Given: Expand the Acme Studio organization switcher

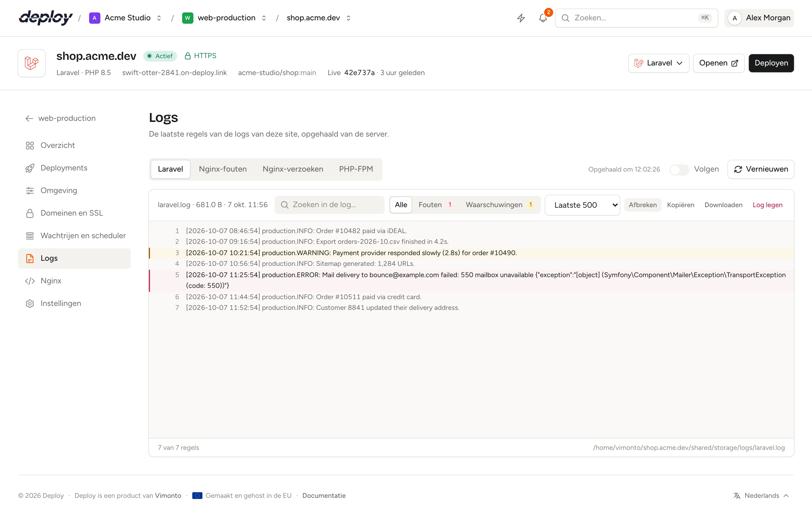Looking at the screenshot, I should [159, 18].
